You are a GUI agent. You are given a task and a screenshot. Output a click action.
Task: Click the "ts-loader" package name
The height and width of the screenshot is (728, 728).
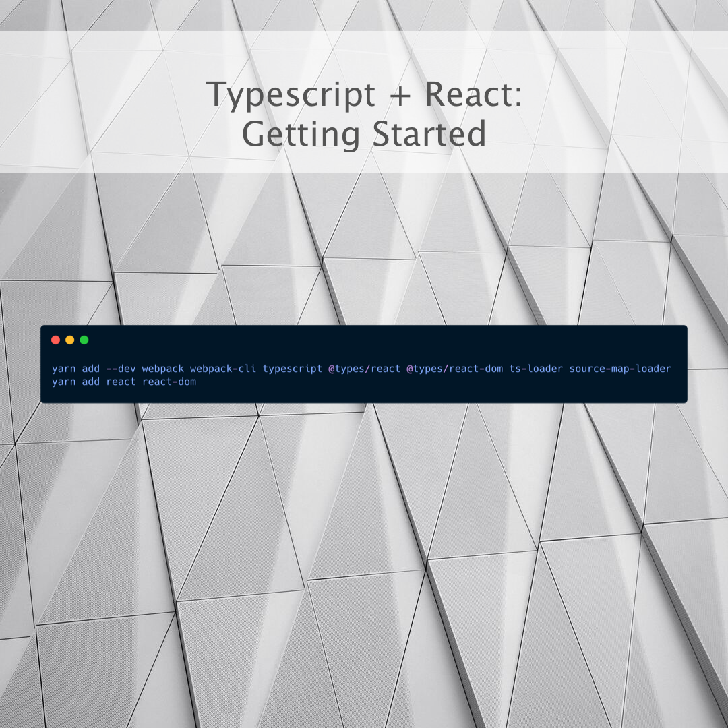point(537,369)
